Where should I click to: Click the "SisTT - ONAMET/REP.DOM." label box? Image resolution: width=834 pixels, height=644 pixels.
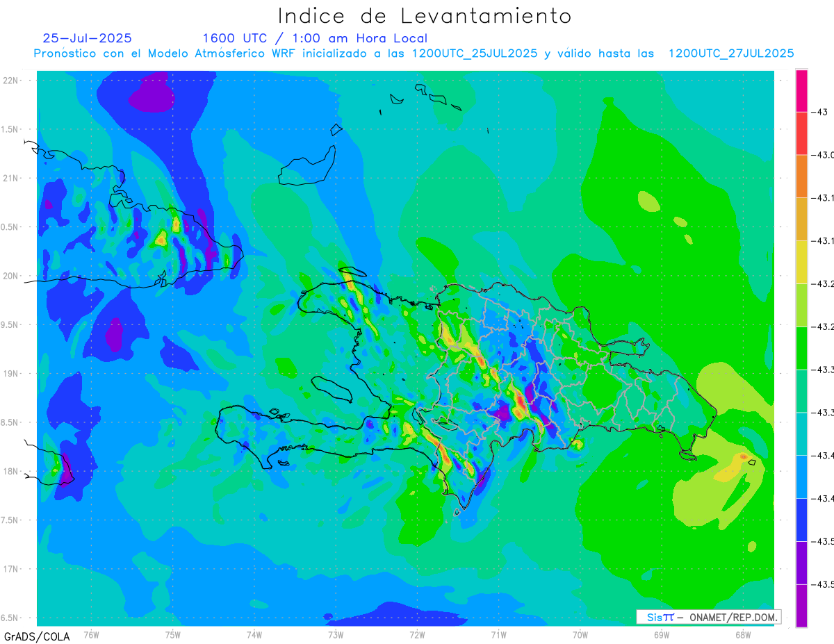coord(709,617)
